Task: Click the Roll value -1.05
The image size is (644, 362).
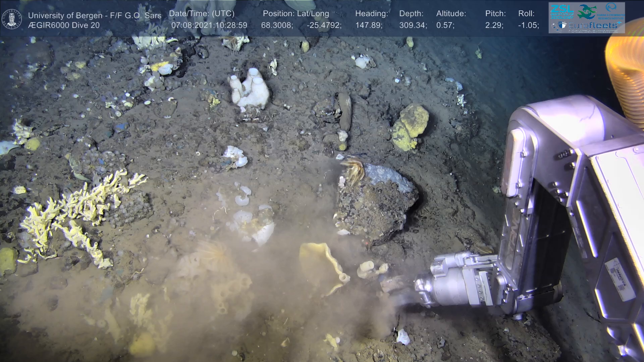Action: coord(528,25)
